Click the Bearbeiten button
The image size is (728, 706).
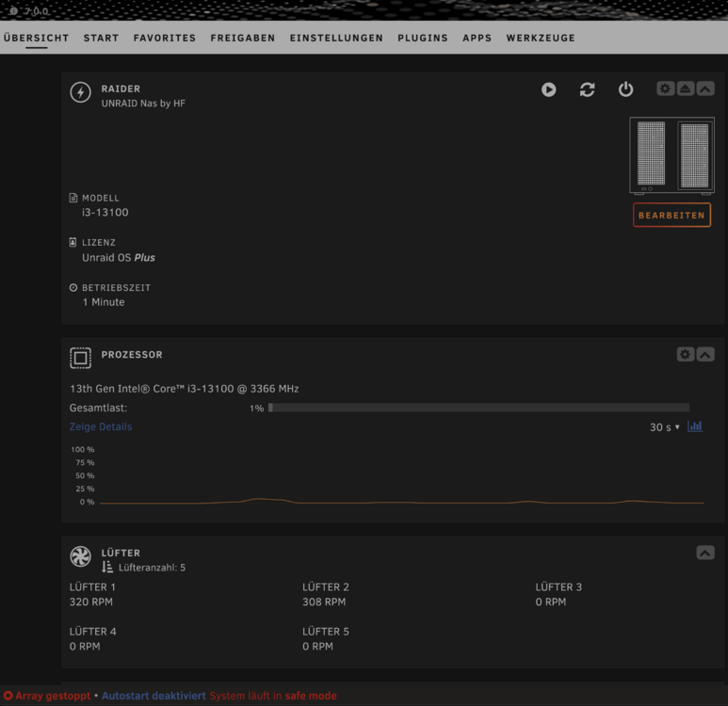point(671,215)
